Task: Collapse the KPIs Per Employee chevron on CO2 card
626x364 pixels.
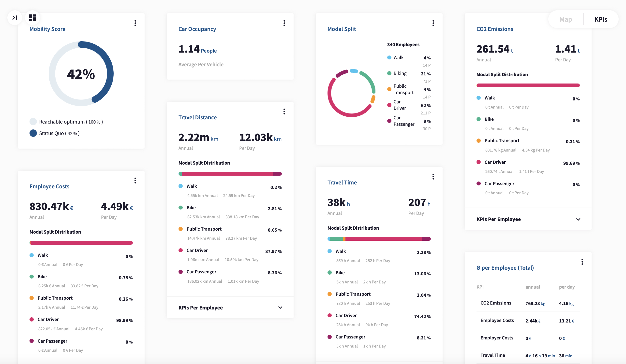Action: tap(579, 219)
